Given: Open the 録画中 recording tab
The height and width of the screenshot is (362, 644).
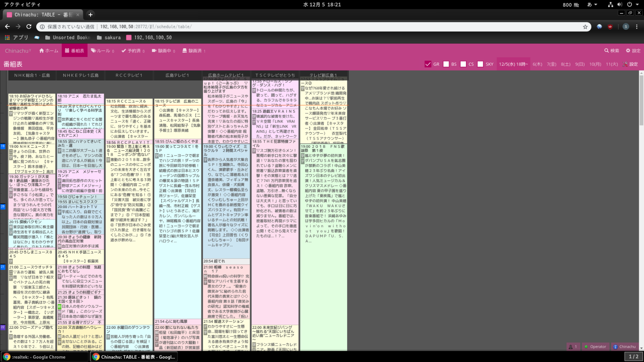Looking at the screenshot, I should tap(163, 51).
